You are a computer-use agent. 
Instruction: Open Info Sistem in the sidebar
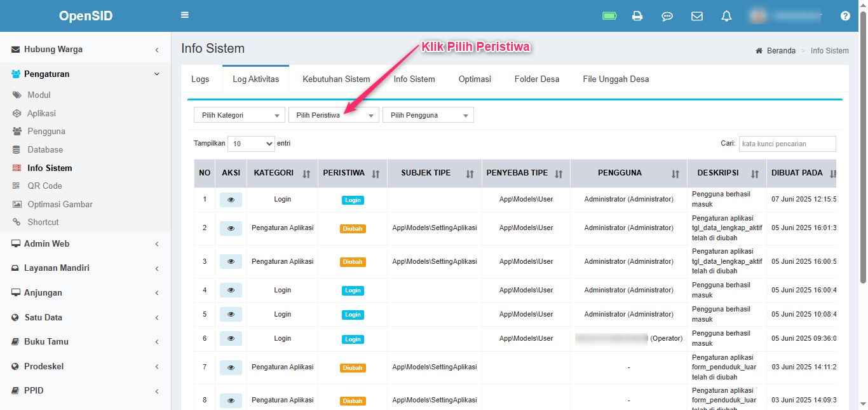pos(50,168)
